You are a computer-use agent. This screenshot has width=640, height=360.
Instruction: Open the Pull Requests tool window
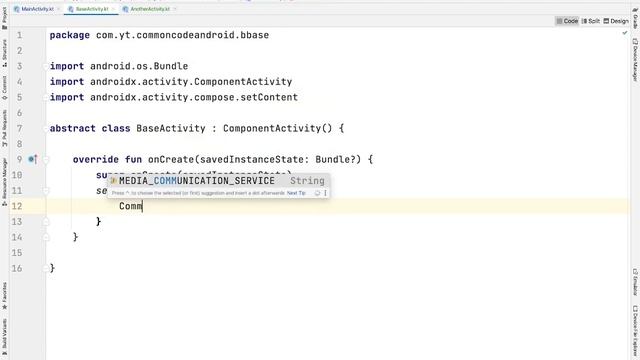[4, 129]
